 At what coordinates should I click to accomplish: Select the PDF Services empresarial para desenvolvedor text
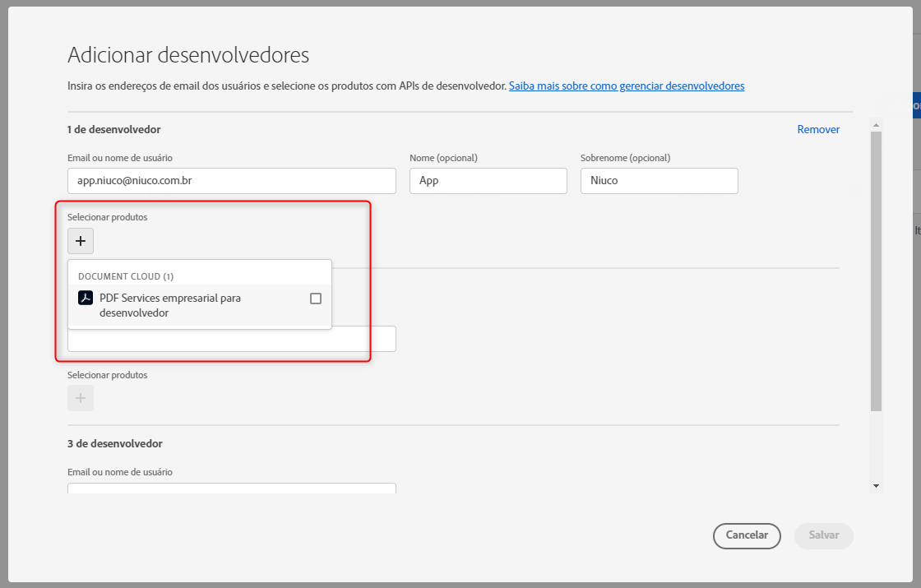coord(169,305)
